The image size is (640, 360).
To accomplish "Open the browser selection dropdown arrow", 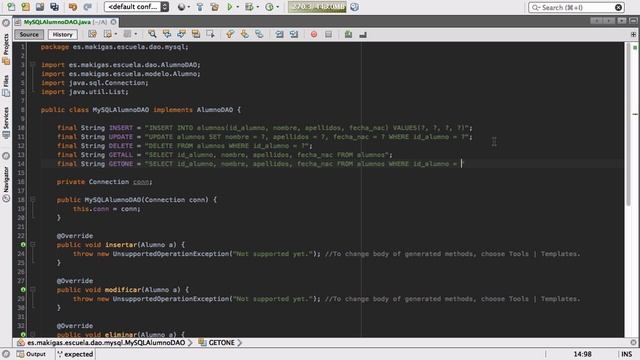I will click(189, 7).
